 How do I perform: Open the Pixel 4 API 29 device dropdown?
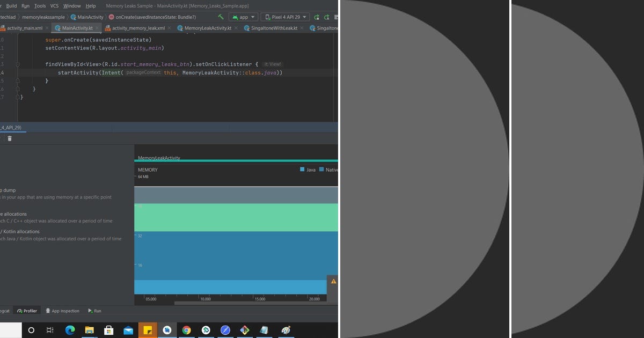coord(285,17)
